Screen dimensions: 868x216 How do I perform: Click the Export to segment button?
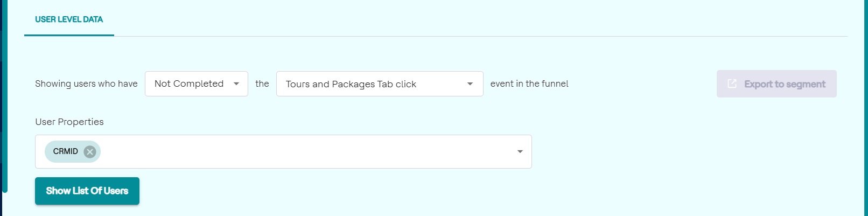(776, 84)
